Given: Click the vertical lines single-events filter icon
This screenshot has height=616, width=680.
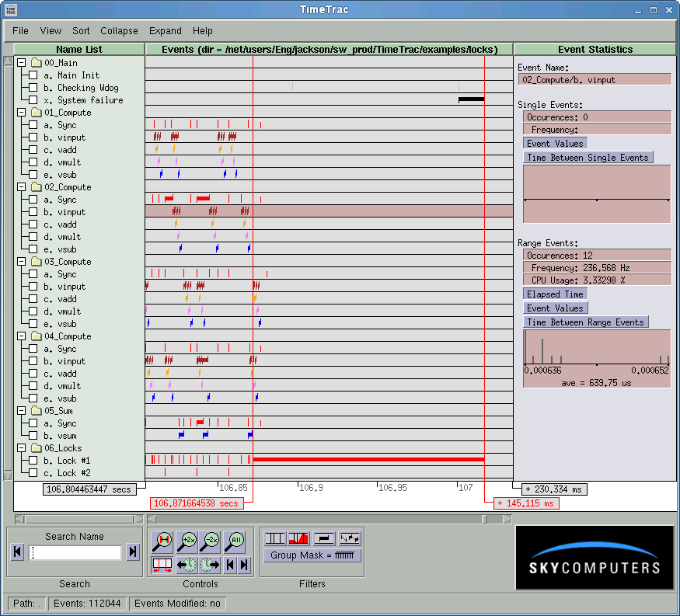Looking at the screenshot, I should pyautogui.click(x=274, y=538).
